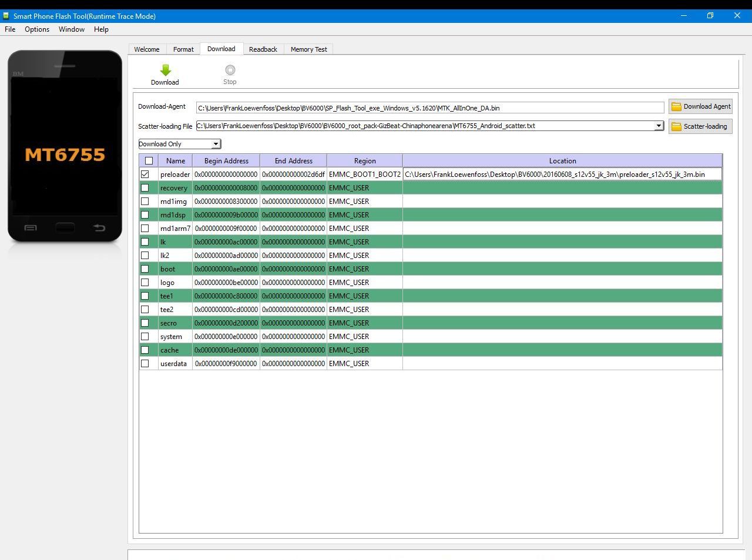Enable the recovery partition checkbox
Screen dimensions: 752x560
145,188
